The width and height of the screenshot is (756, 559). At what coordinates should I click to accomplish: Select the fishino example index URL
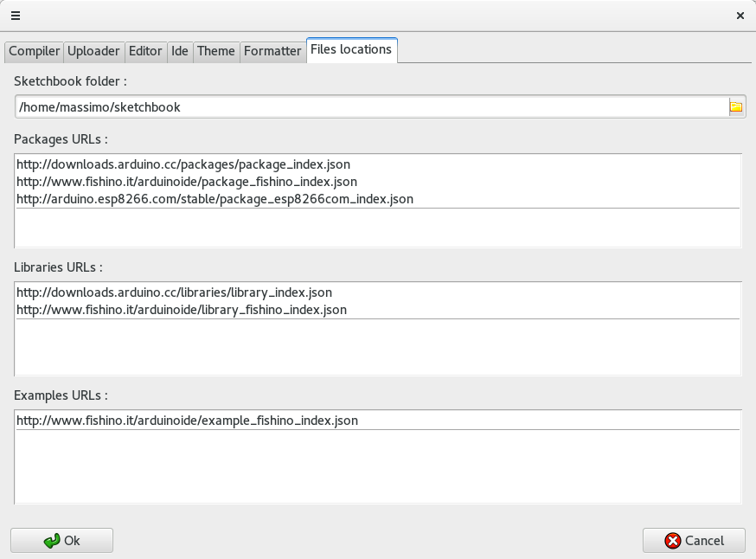tap(187, 421)
